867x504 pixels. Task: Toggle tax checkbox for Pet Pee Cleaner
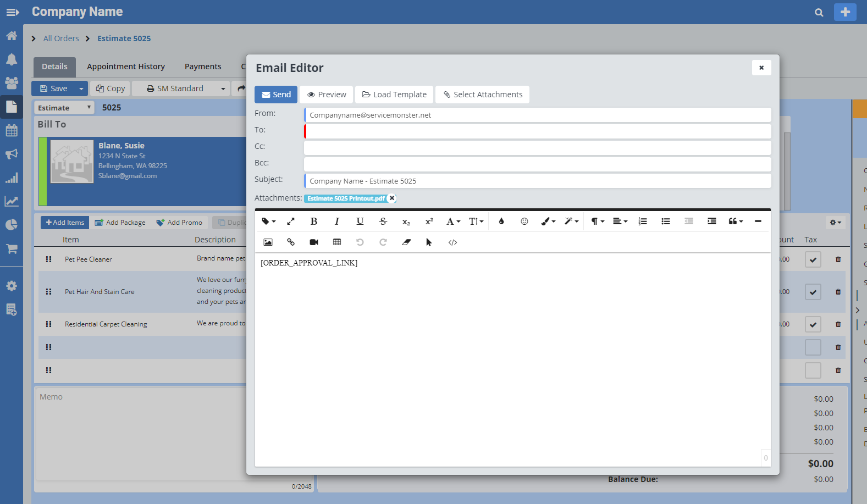point(813,259)
